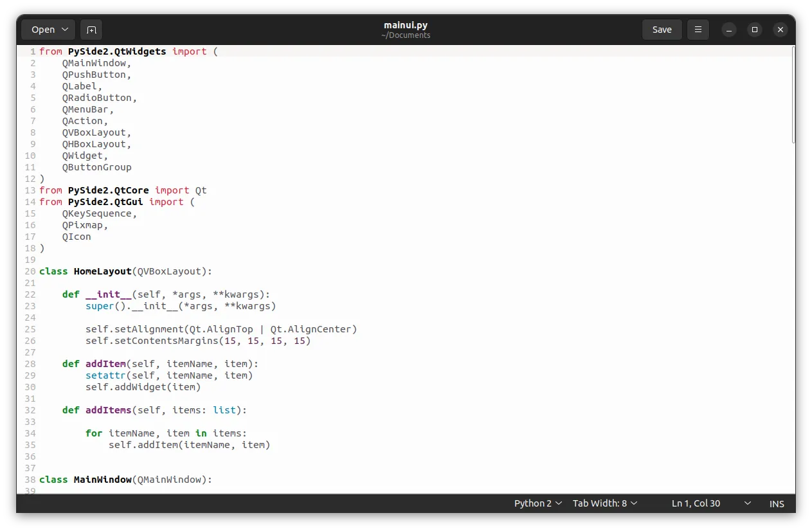Open the hamburger menu in the header bar
Viewport: 812px width, 531px height.
698,30
